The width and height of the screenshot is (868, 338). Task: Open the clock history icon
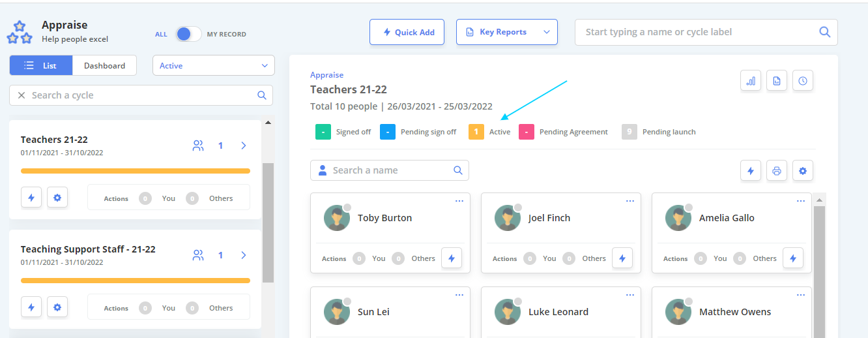click(x=803, y=81)
